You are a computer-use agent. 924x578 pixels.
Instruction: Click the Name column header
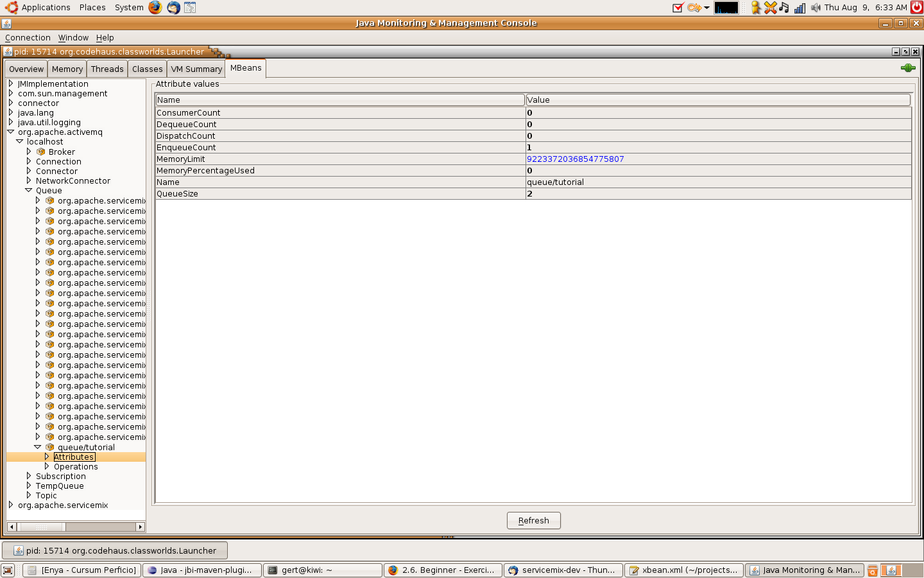pos(340,100)
